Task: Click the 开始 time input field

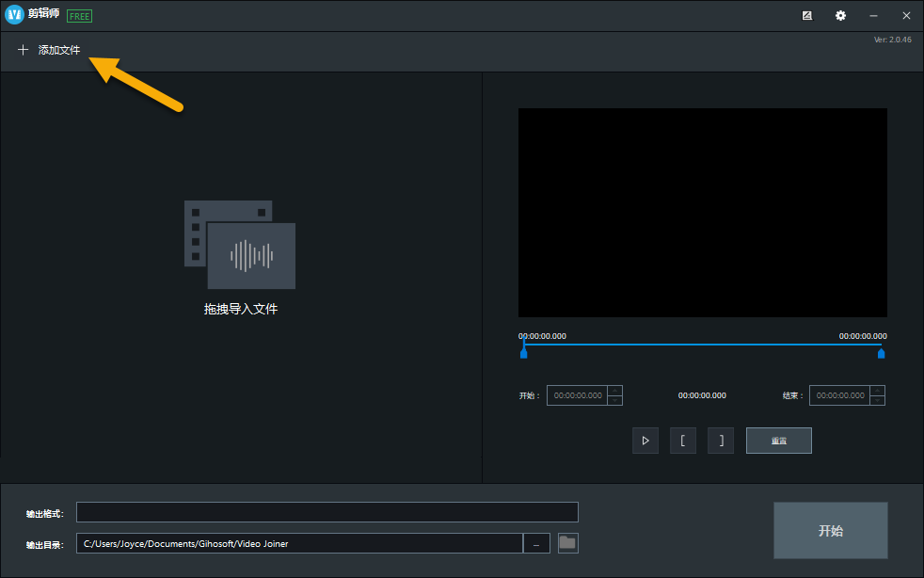Action: tap(578, 395)
